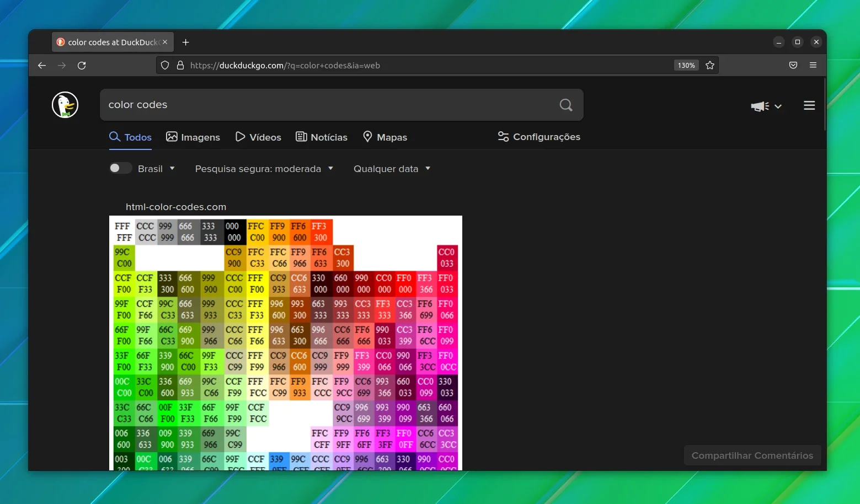Go back with the browser back arrow
This screenshot has width=860, height=504.
(x=42, y=65)
